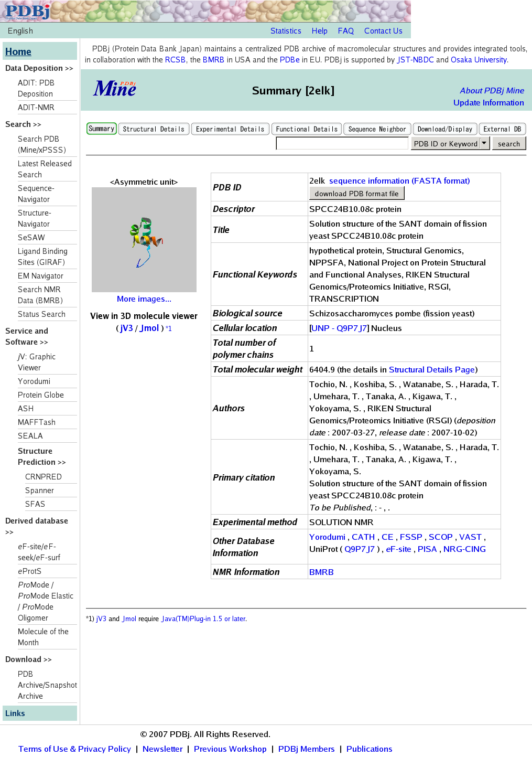The height and width of the screenshot is (757, 532).
Task: Open Java(TM)Plug-in 1.5 or later link
Action: [x=203, y=619]
